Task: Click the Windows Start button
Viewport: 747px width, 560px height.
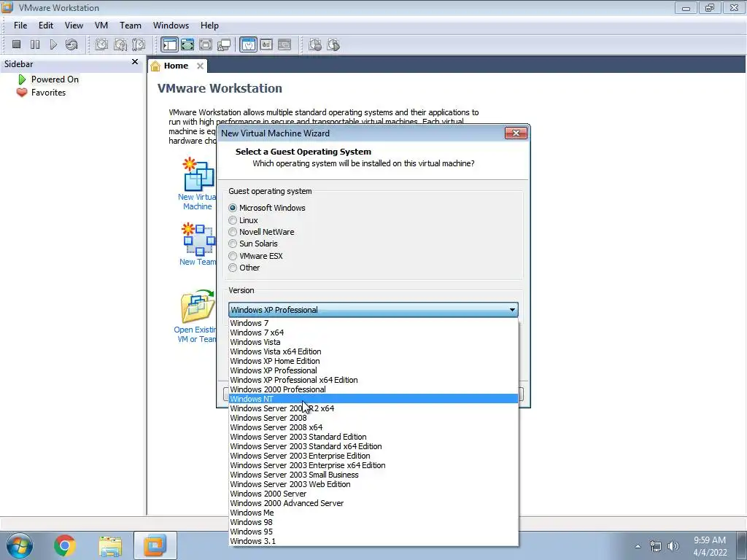Action: click(x=19, y=545)
